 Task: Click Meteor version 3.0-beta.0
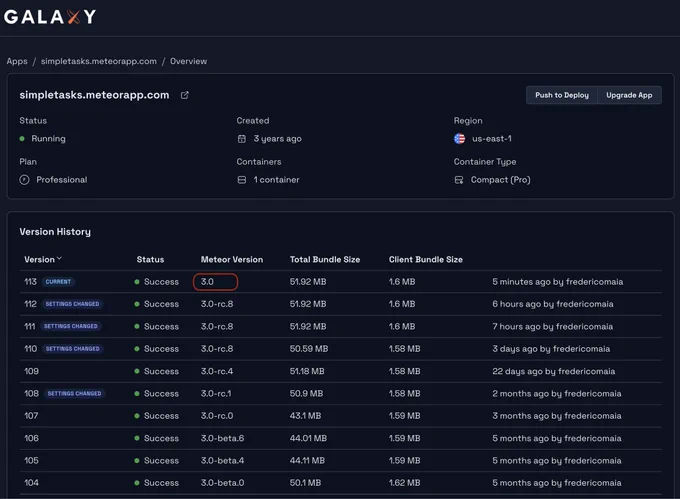(x=222, y=483)
